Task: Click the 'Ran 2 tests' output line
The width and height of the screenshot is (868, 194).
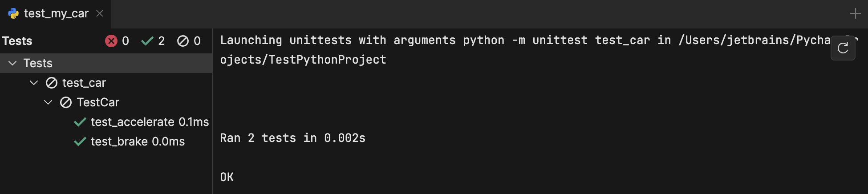Action: coord(292,138)
